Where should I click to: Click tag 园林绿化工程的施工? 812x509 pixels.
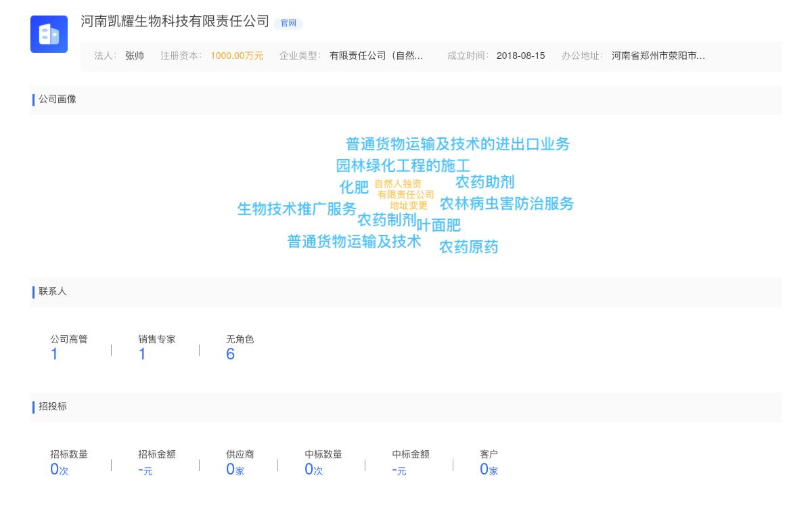[x=403, y=166]
